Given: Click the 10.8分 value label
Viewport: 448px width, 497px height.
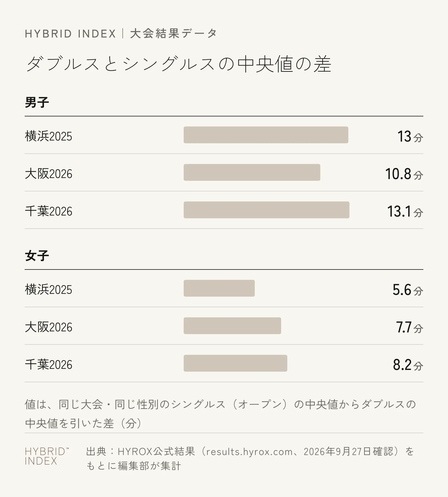Looking at the screenshot, I should (404, 174).
